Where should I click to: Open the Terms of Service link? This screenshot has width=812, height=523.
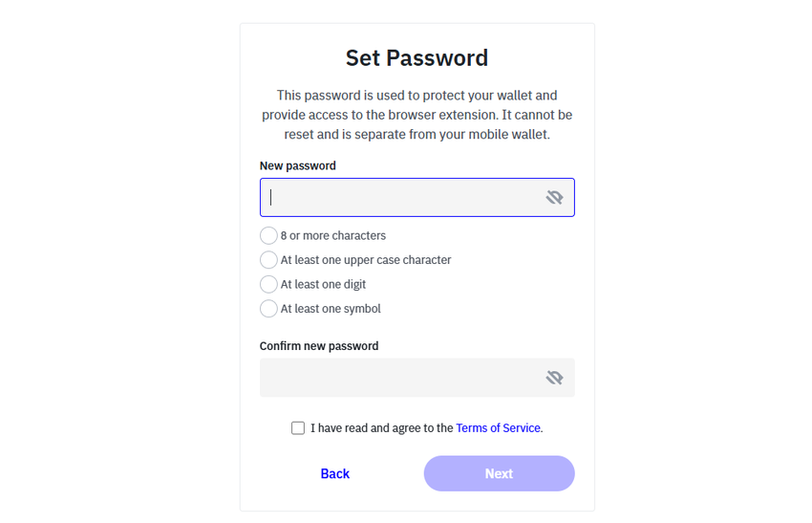[x=498, y=428]
